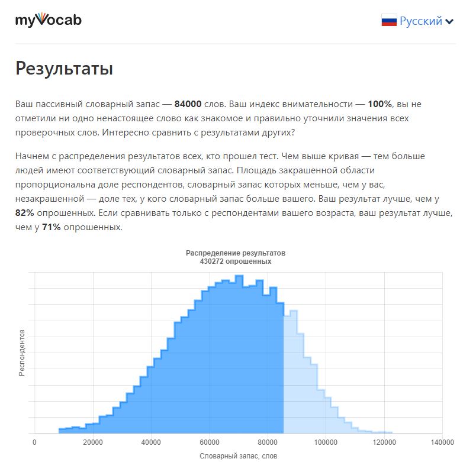Click the Результаты heading

pos(65,68)
